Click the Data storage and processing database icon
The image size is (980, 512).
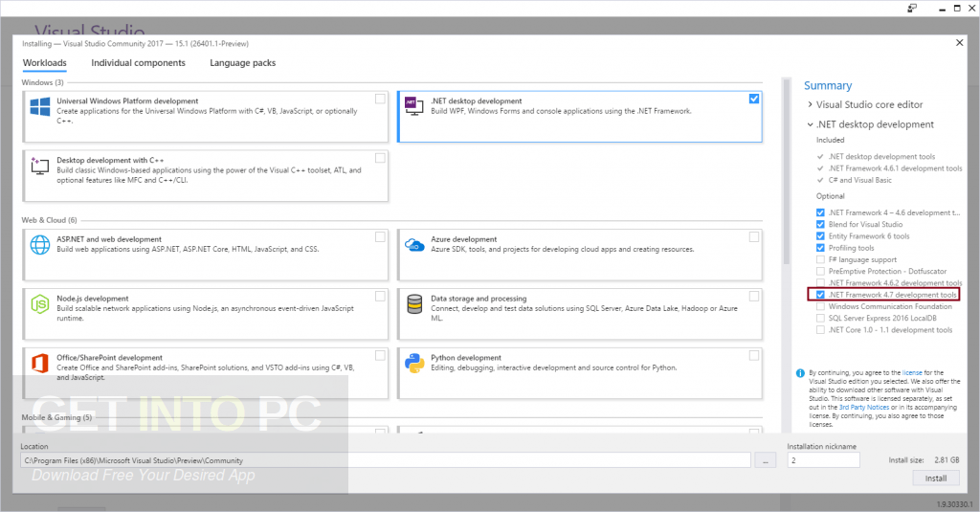[414, 304]
